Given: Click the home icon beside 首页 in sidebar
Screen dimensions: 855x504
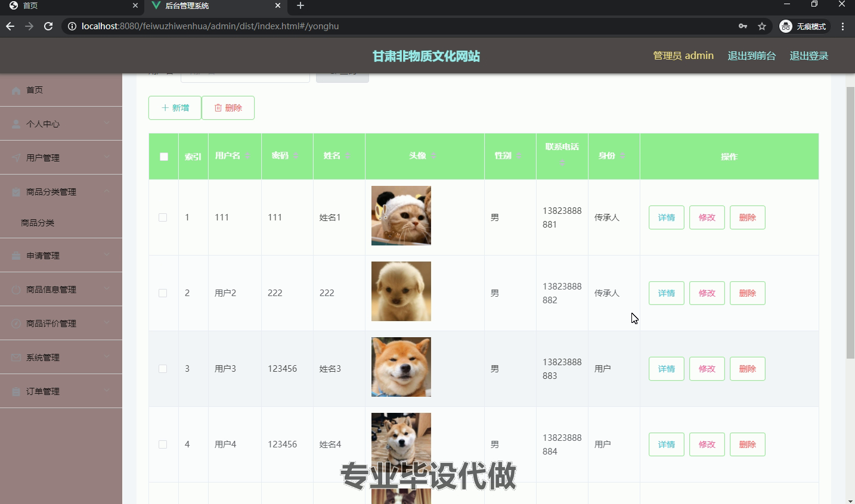Looking at the screenshot, I should (x=16, y=91).
